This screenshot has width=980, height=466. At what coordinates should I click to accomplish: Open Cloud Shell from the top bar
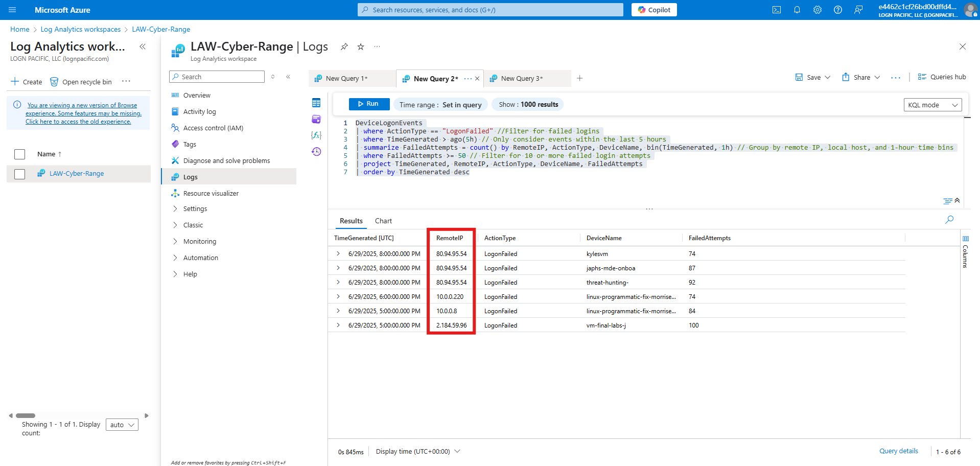777,10
